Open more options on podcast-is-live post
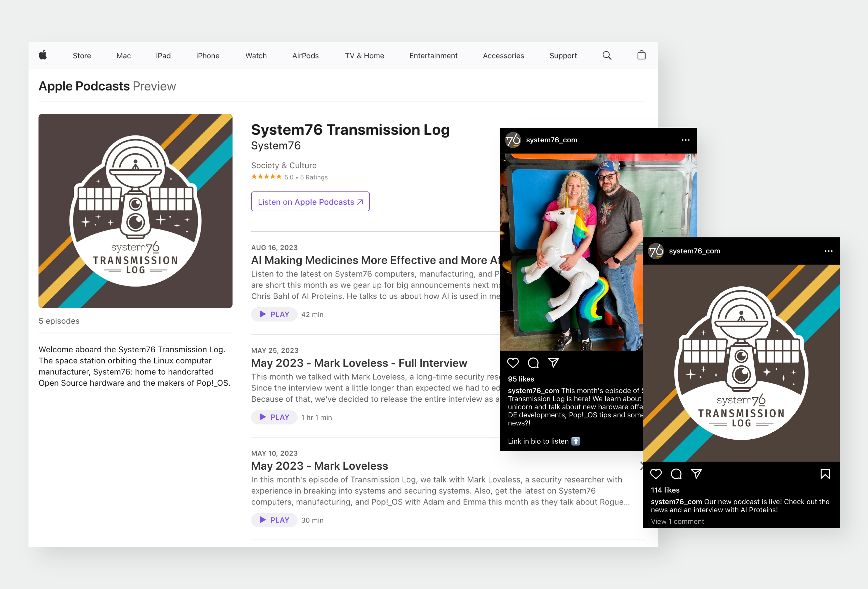Viewport: 868px width, 589px height. [x=829, y=251]
